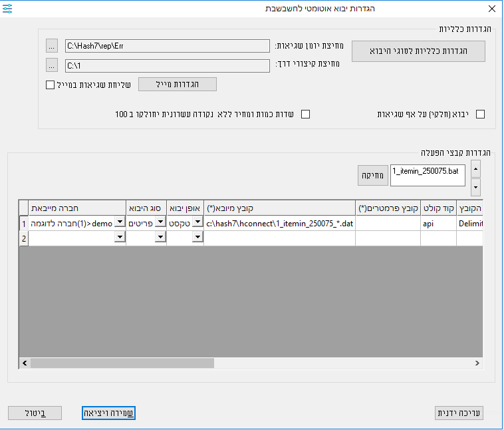
Task: Click empty parameters file cell in row 1
Action: (x=388, y=224)
